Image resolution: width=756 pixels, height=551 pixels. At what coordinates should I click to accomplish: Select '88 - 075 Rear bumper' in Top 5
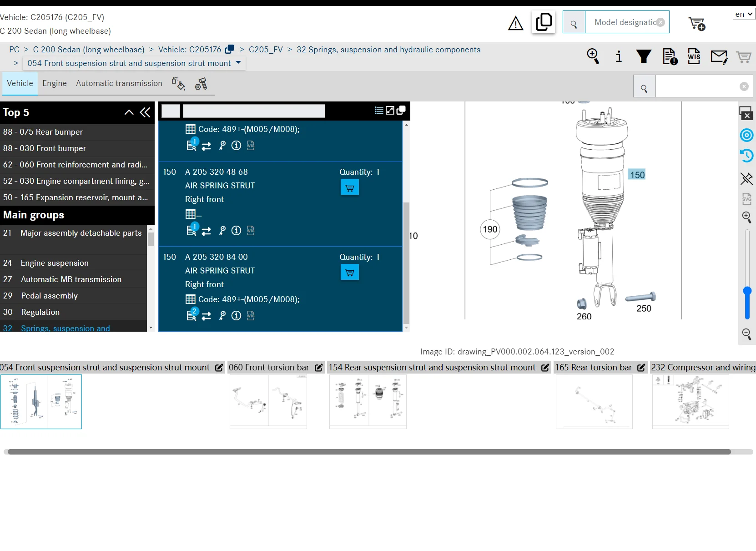tap(77, 132)
